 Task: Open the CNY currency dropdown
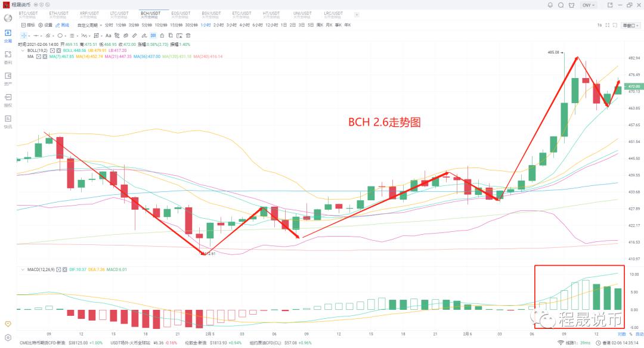[587, 5]
